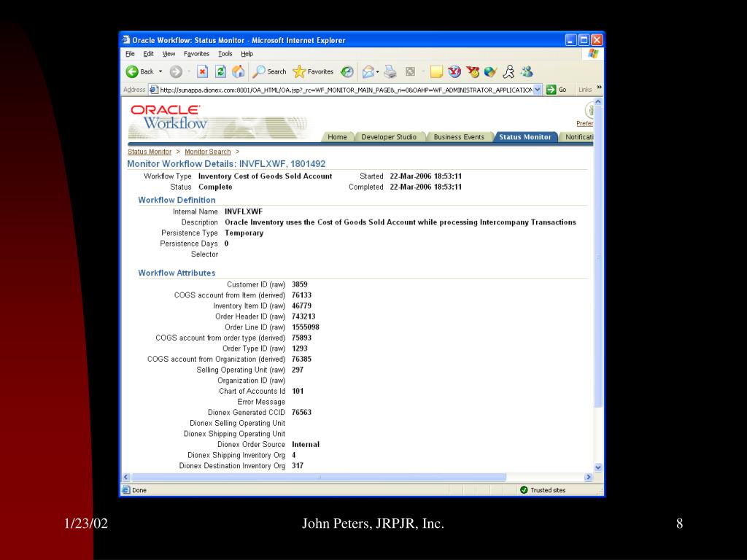This screenshot has height=560, width=747.
Task: Open the View menu
Action: [x=169, y=54]
